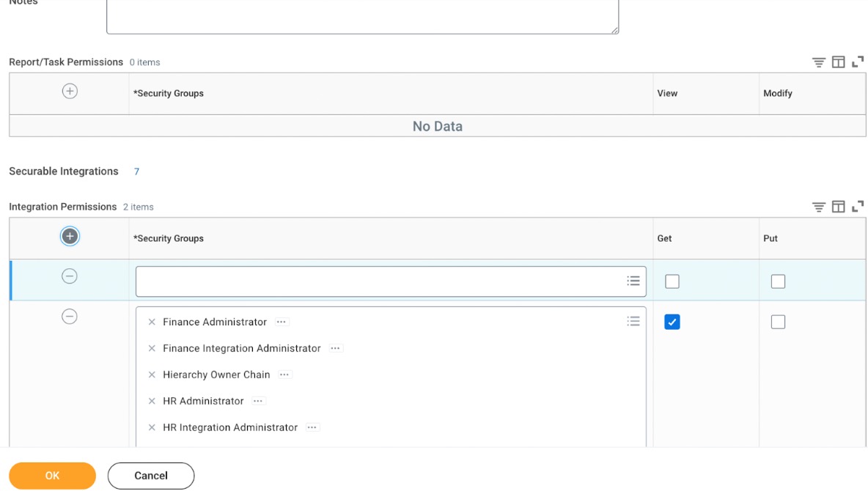Image resolution: width=868 pixels, height=491 pixels.
Task: Click the OK button to save
Action: point(51,475)
